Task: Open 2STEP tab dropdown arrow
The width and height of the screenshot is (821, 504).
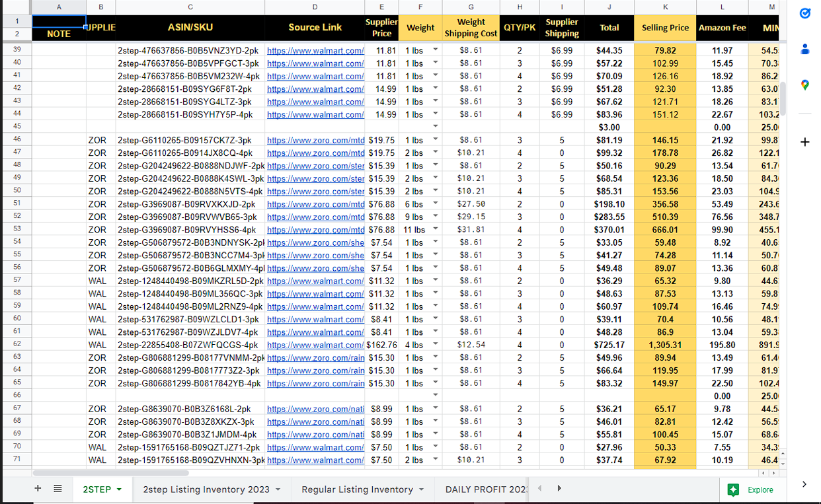Action: click(x=119, y=489)
